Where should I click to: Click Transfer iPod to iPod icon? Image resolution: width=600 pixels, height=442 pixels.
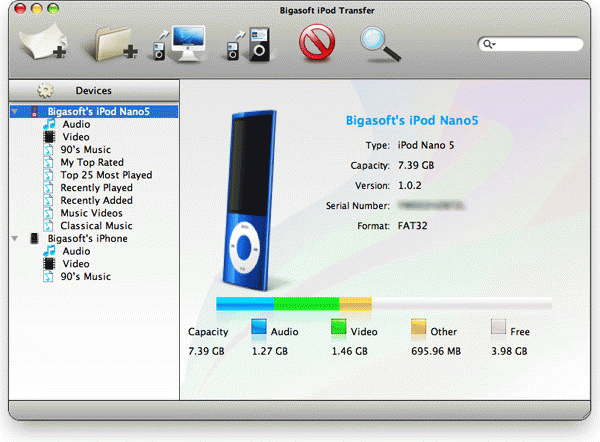(x=248, y=44)
